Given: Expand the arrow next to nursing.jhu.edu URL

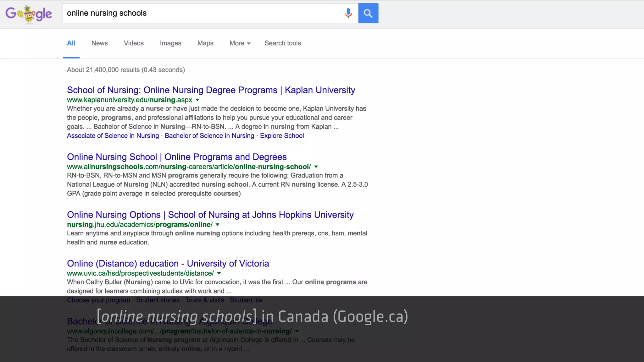Looking at the screenshot, I should click(x=218, y=225).
